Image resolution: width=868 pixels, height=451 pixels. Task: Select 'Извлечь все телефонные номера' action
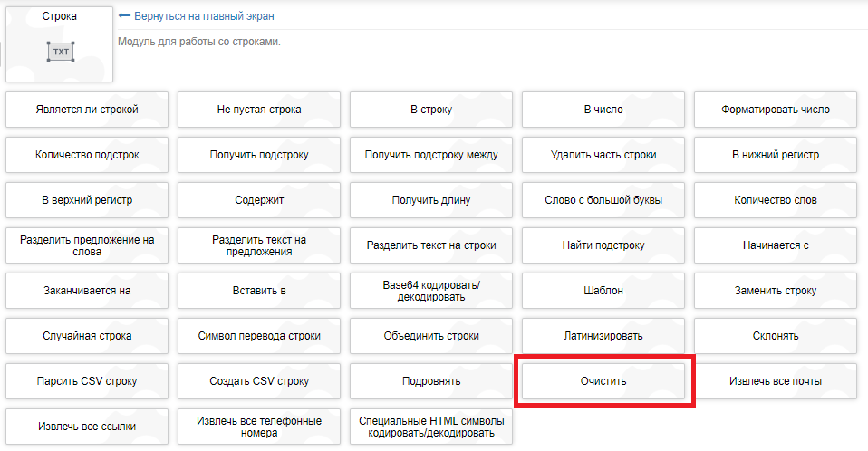(x=259, y=427)
